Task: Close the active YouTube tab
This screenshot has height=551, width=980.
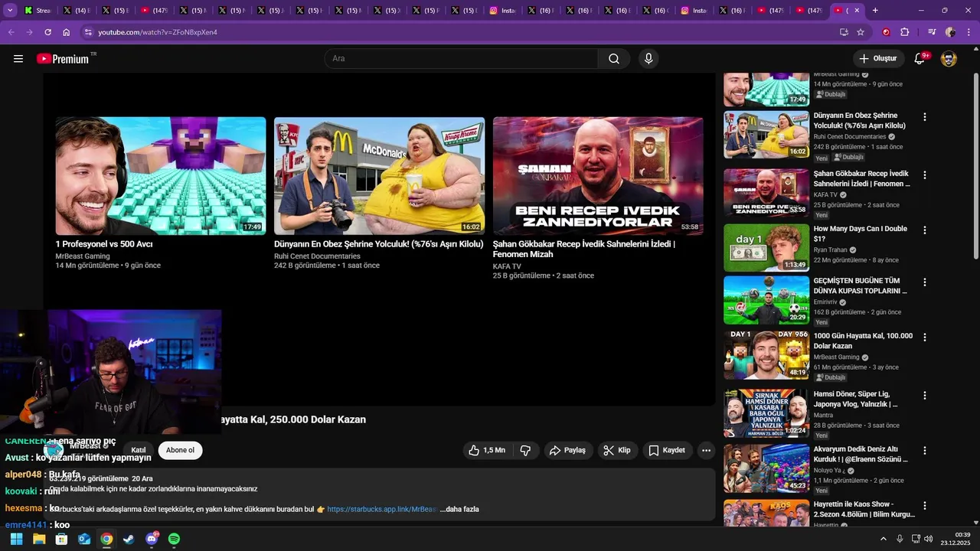Action: click(857, 11)
